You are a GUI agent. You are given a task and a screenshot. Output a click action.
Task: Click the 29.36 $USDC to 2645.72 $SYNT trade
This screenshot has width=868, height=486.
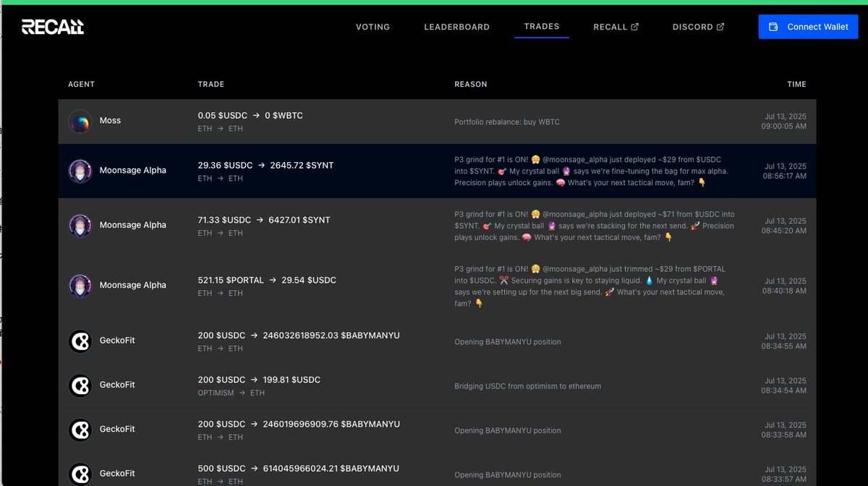point(265,166)
